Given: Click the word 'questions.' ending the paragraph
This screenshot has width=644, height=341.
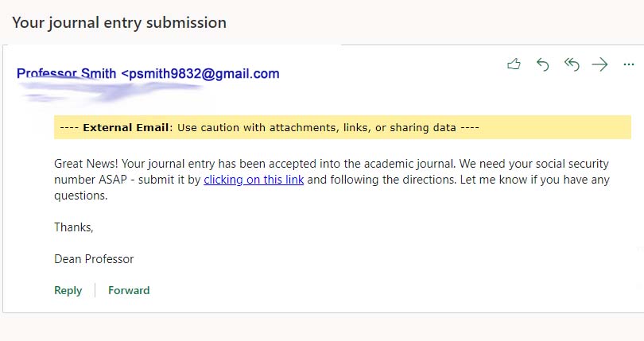Looking at the screenshot, I should pyautogui.click(x=81, y=196).
